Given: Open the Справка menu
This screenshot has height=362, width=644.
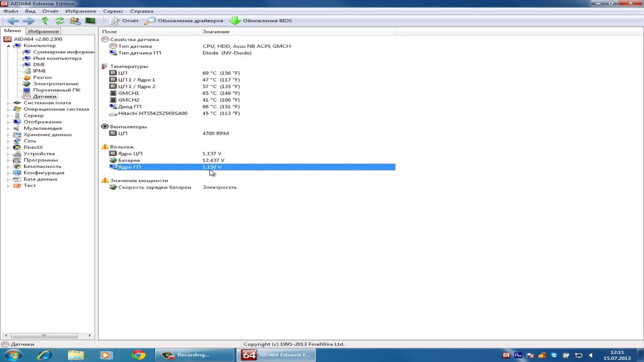Looking at the screenshot, I should 142,11.
